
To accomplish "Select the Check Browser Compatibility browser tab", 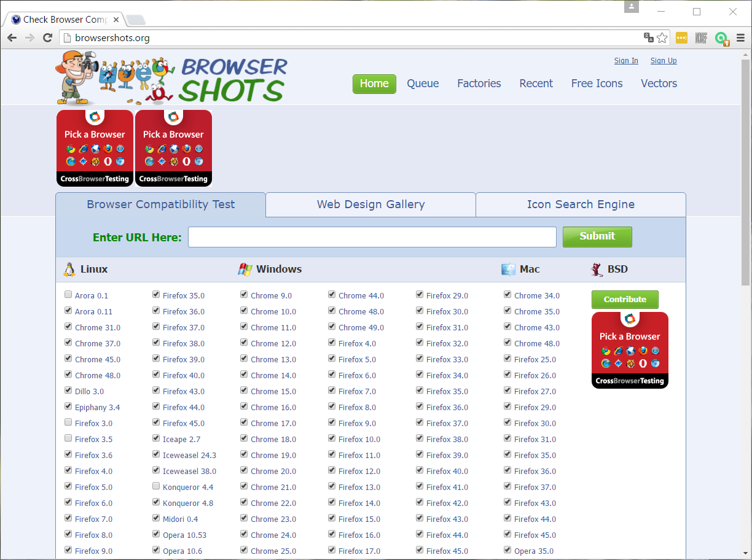I will [x=65, y=19].
